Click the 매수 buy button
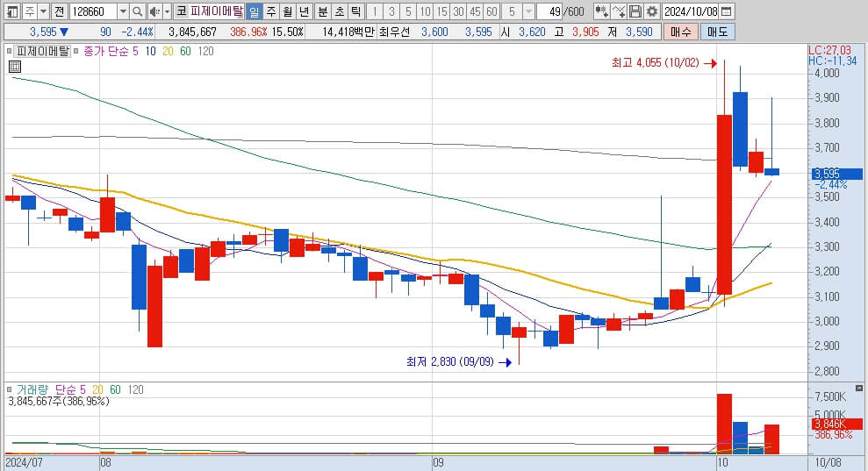 point(680,32)
